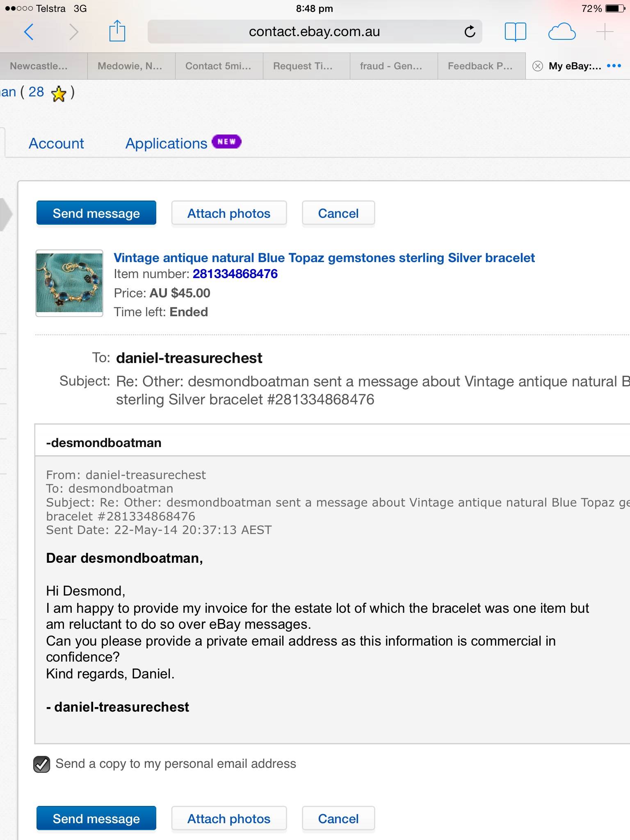The width and height of the screenshot is (630, 840).
Task: Tap the Safari forward arrow
Action: click(73, 32)
